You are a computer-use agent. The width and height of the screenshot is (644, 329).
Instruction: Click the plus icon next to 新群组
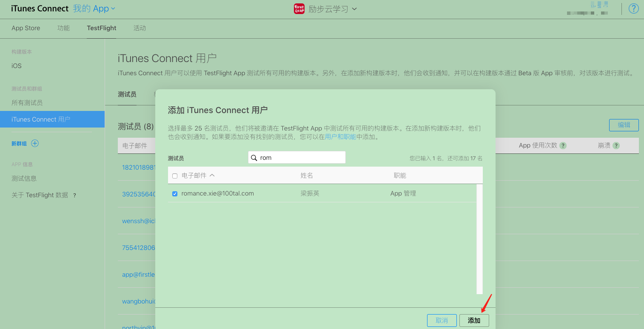(34, 143)
